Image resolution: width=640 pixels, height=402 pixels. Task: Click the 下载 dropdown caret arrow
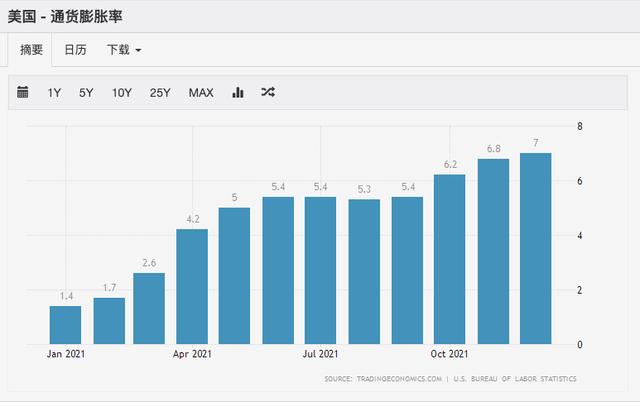click(138, 50)
